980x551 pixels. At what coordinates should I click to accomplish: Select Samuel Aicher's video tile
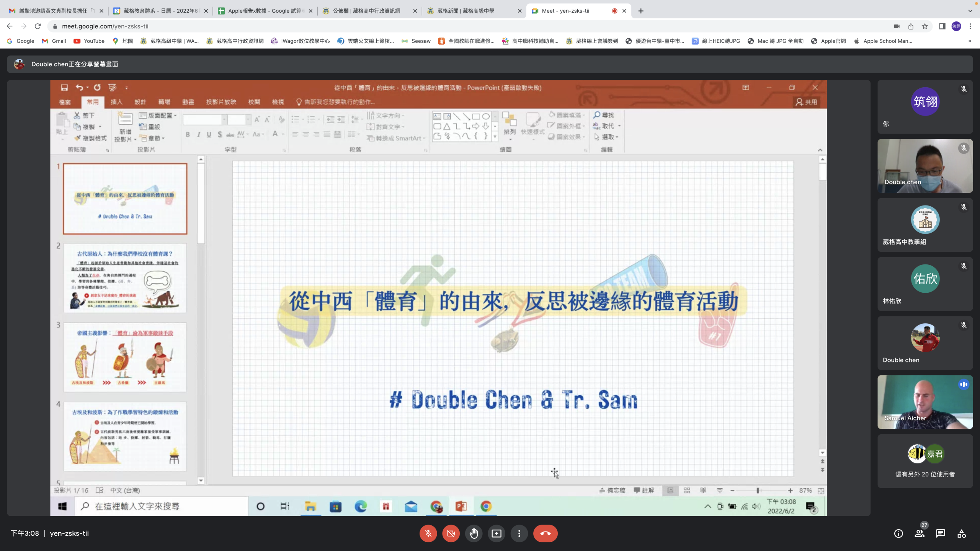click(x=925, y=402)
